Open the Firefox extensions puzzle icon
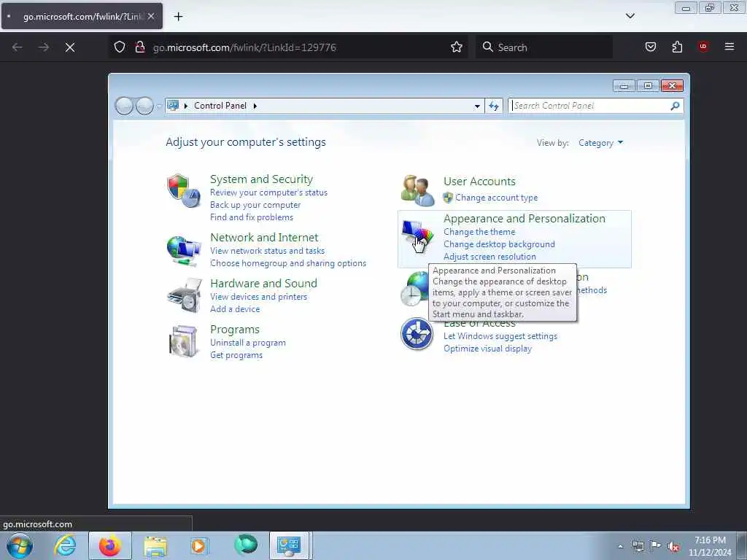This screenshot has width=747, height=560. click(677, 47)
